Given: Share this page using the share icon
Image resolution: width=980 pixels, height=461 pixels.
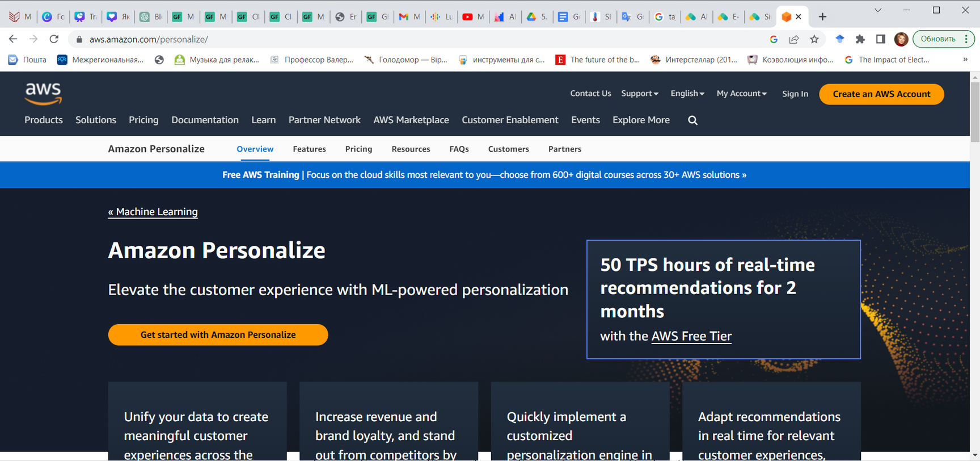Looking at the screenshot, I should click(794, 39).
